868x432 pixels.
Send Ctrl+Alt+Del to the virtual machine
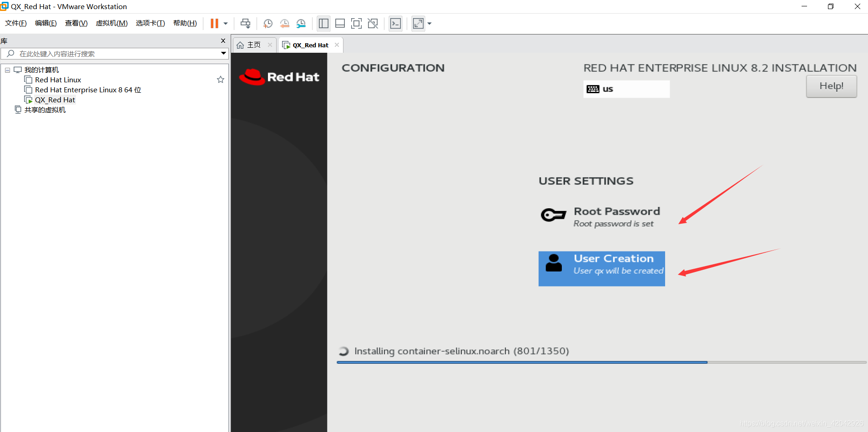coord(246,23)
